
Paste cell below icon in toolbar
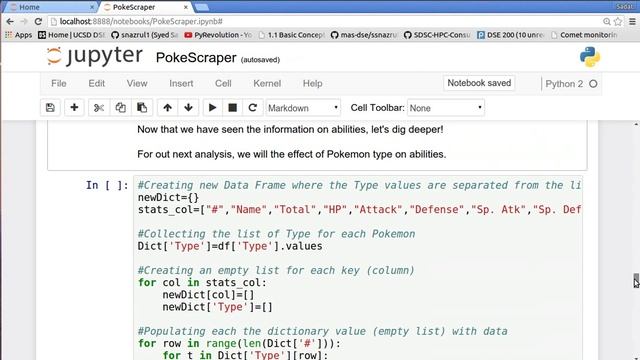tap(142, 108)
